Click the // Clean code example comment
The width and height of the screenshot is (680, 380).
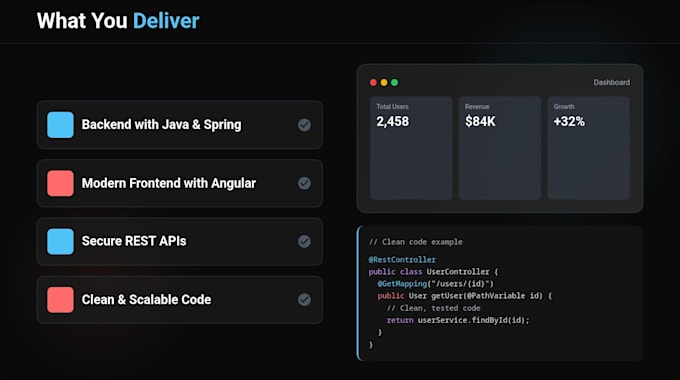[x=415, y=242]
